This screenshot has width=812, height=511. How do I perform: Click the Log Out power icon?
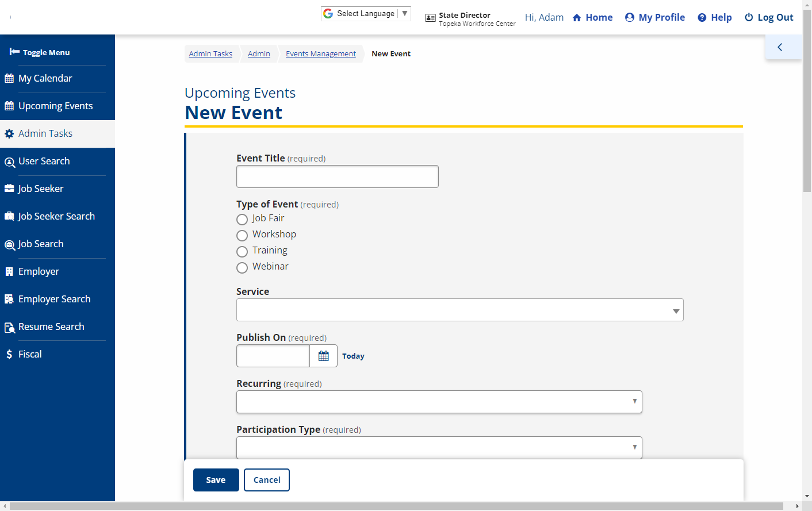pyautogui.click(x=749, y=17)
